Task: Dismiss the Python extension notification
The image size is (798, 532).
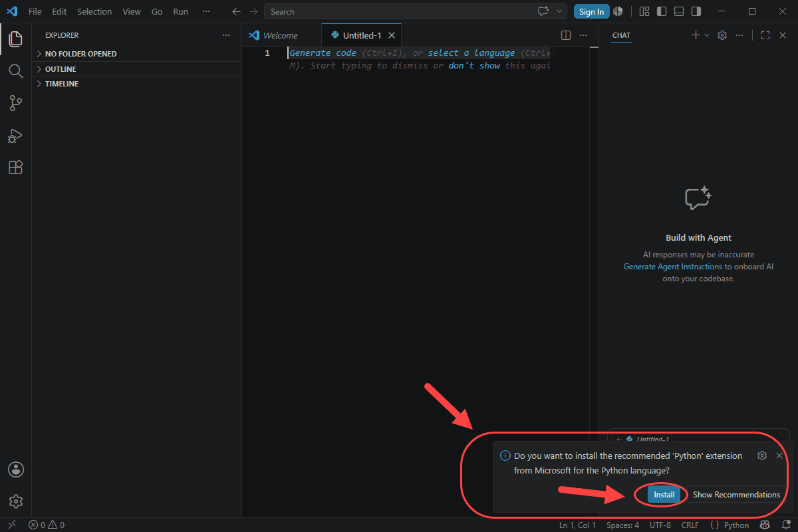Action: (779, 456)
